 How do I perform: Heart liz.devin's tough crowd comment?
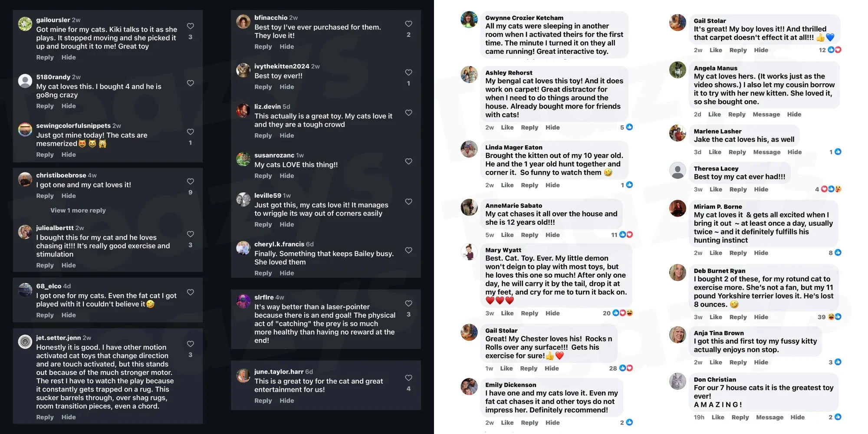point(408,113)
